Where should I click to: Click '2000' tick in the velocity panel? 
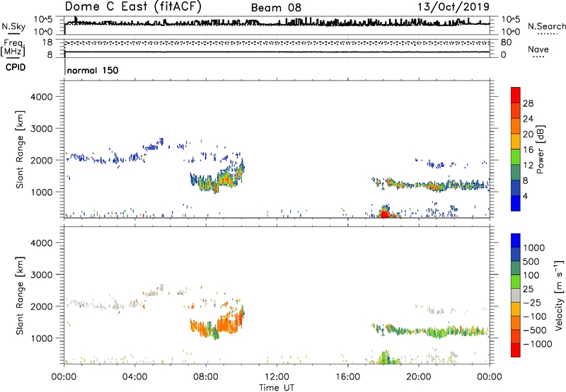click(42, 306)
